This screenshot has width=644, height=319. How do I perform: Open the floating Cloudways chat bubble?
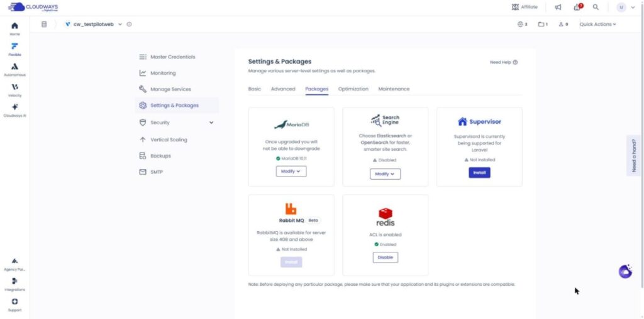(x=625, y=271)
